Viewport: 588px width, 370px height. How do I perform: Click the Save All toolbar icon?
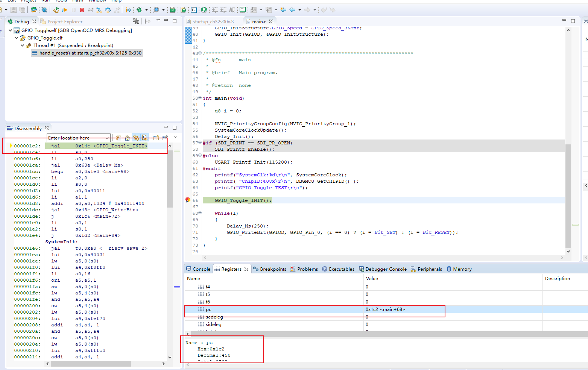(x=22, y=10)
